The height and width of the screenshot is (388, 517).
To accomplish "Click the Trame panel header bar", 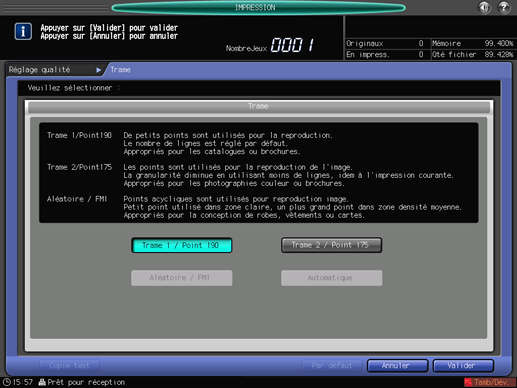I will 259,106.
